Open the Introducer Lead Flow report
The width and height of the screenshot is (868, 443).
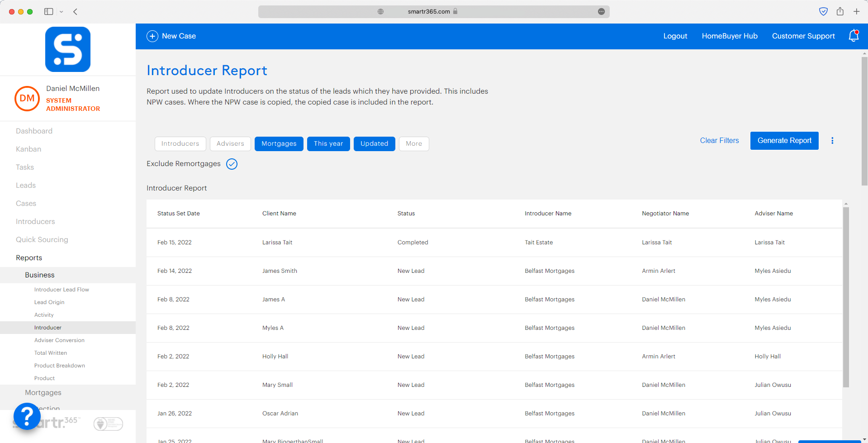(x=62, y=290)
